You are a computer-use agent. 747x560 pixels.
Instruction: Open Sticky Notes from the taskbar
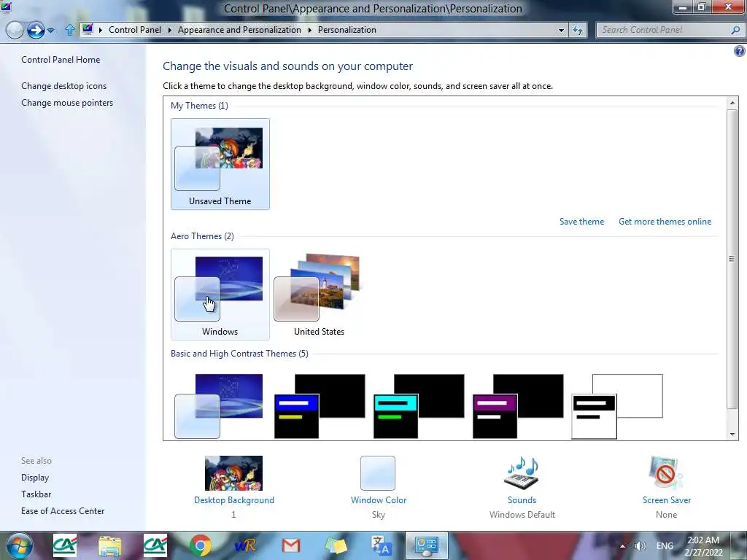[336, 545]
